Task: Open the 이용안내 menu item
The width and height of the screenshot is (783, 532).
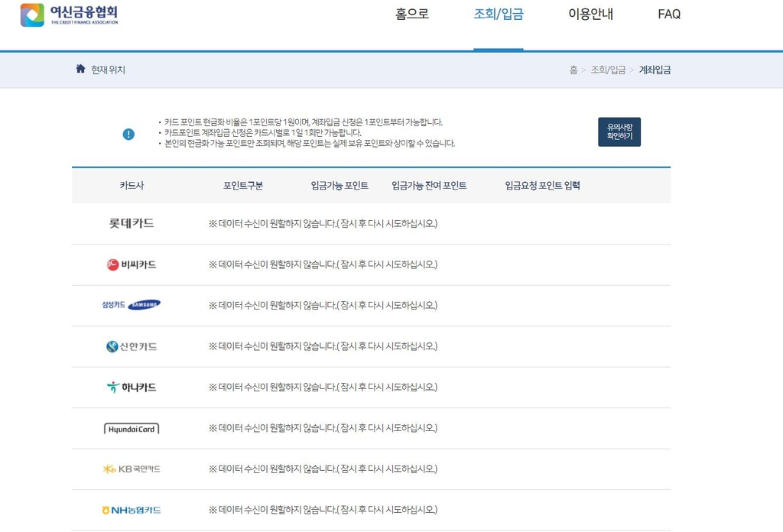Action: (x=590, y=15)
